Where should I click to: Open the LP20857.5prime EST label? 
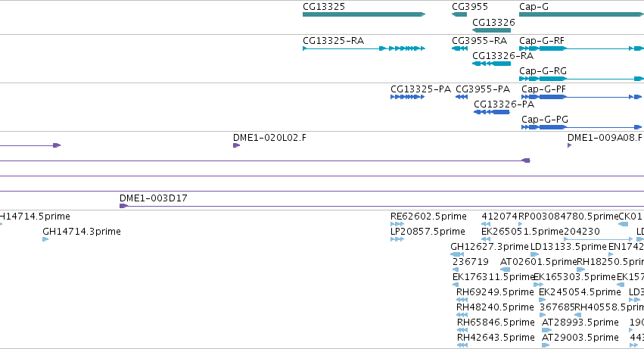(428, 232)
